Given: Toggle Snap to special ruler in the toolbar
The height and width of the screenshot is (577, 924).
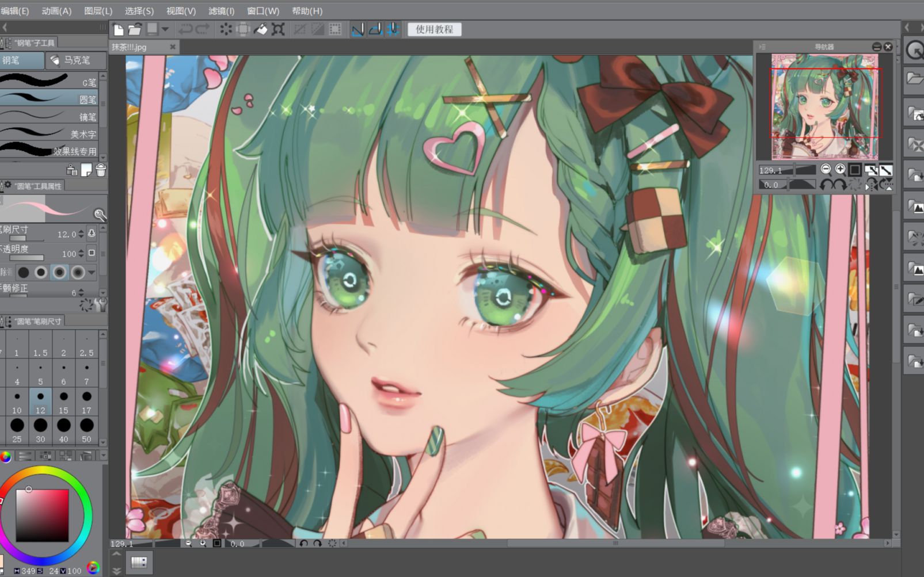Looking at the screenshot, I should [x=375, y=29].
